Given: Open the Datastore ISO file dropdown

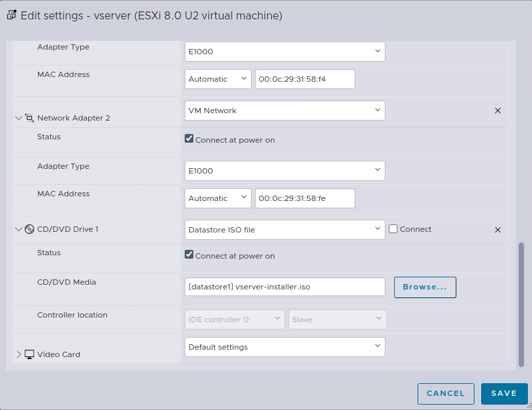Looking at the screenshot, I should [x=284, y=230].
